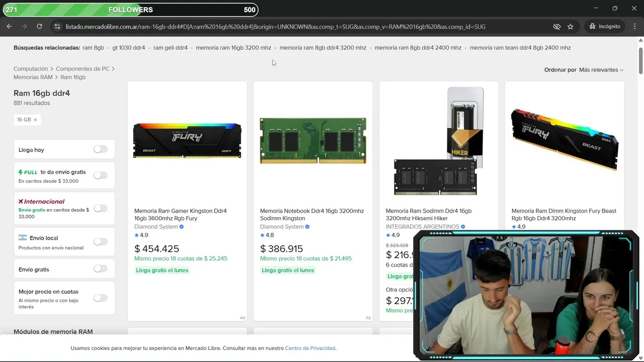Screen dimensions: 644x362
Task: Open Memoria Notebook Ddr4 Sodimm Kingston title
Action: pos(312,215)
